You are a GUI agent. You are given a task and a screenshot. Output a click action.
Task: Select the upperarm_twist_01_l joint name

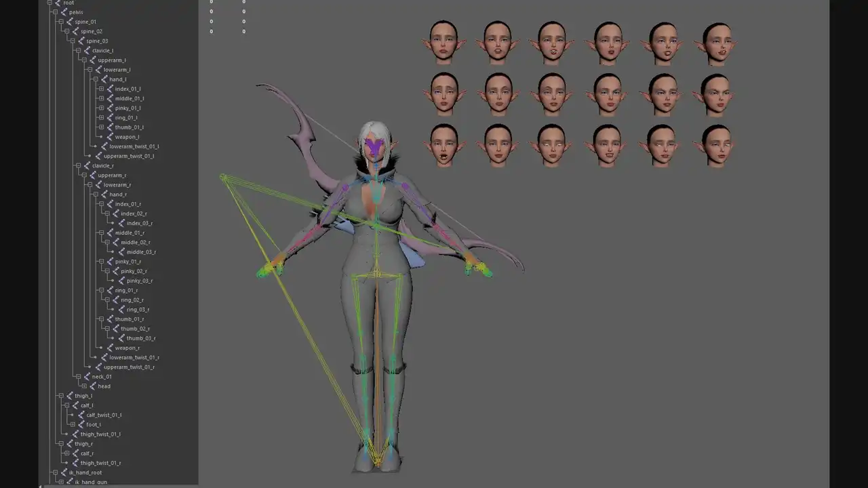tap(129, 156)
